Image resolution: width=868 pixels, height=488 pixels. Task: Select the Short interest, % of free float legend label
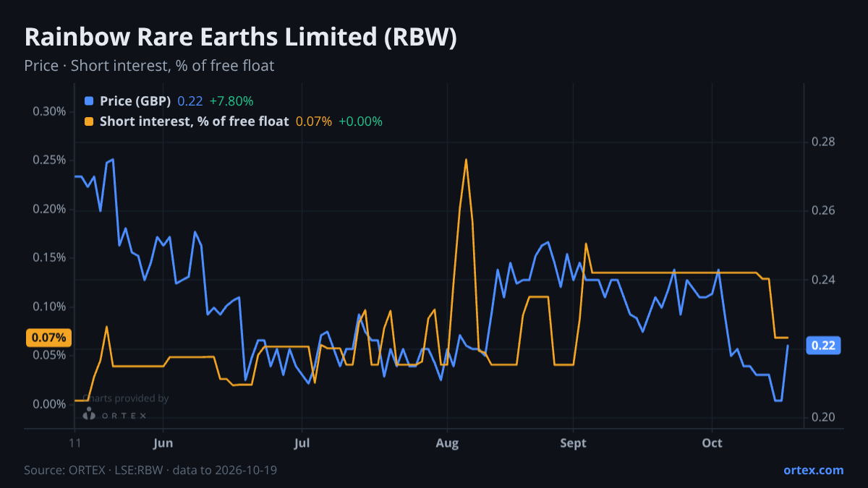194,121
